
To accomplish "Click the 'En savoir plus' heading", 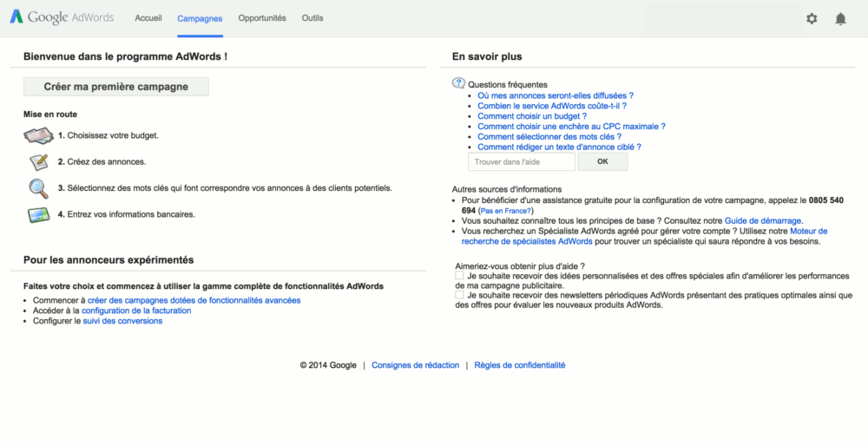I will (x=487, y=56).
